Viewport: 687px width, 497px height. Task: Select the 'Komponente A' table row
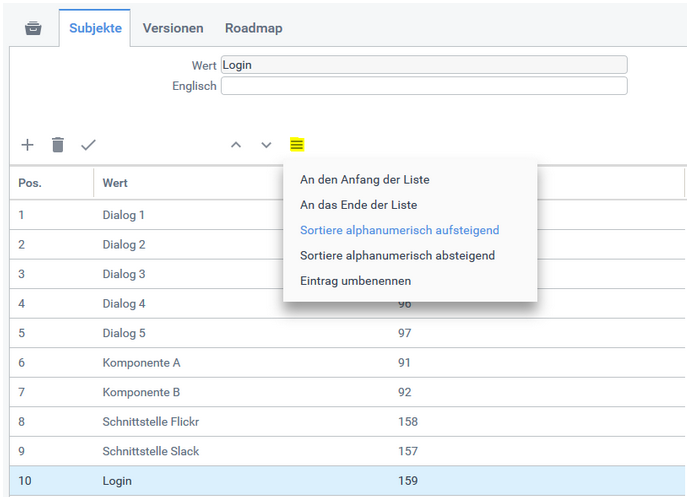141,363
